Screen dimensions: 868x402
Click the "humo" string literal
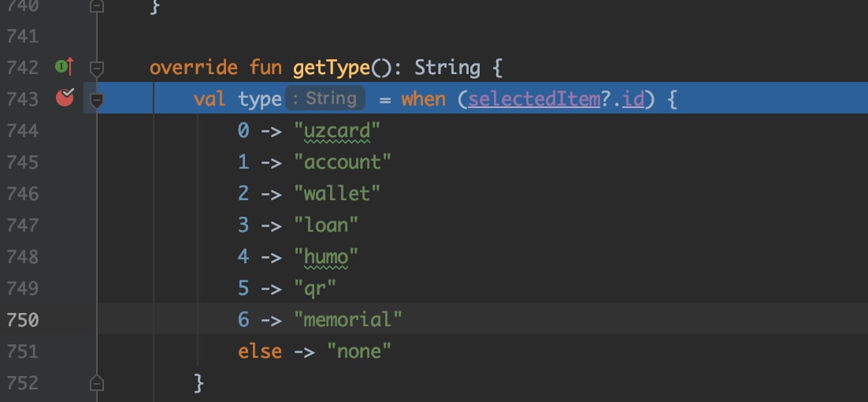pyautogui.click(x=326, y=257)
